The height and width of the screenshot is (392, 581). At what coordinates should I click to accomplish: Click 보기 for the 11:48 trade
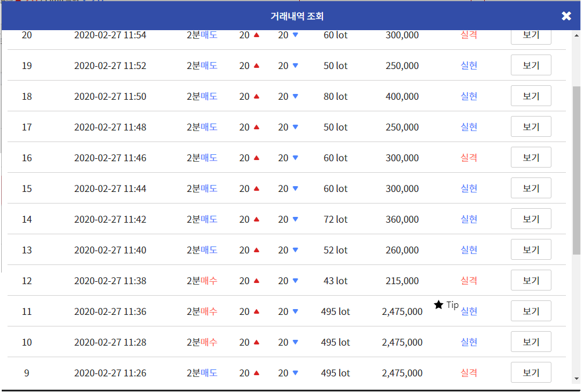click(531, 127)
